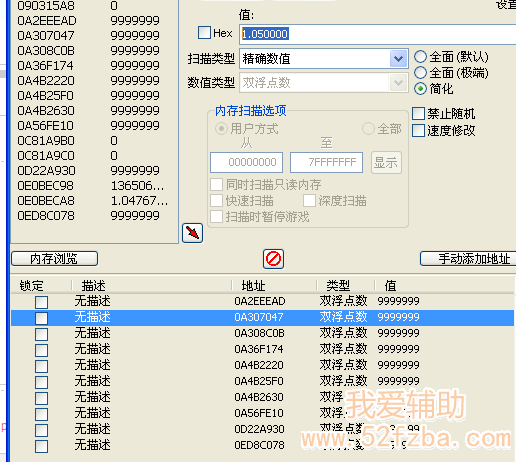Click the 内存浏览 button
This screenshot has height=462, width=516.
click(54, 259)
